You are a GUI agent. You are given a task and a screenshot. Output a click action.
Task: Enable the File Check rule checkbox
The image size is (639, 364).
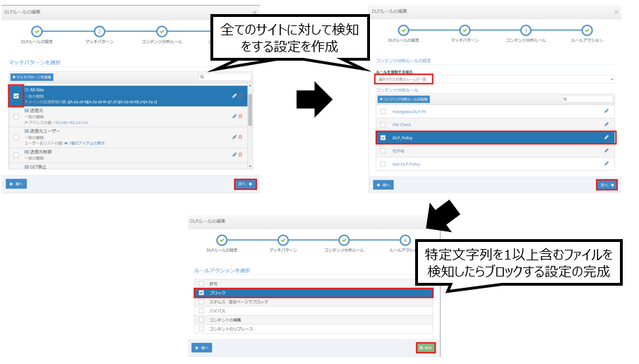[x=383, y=125]
